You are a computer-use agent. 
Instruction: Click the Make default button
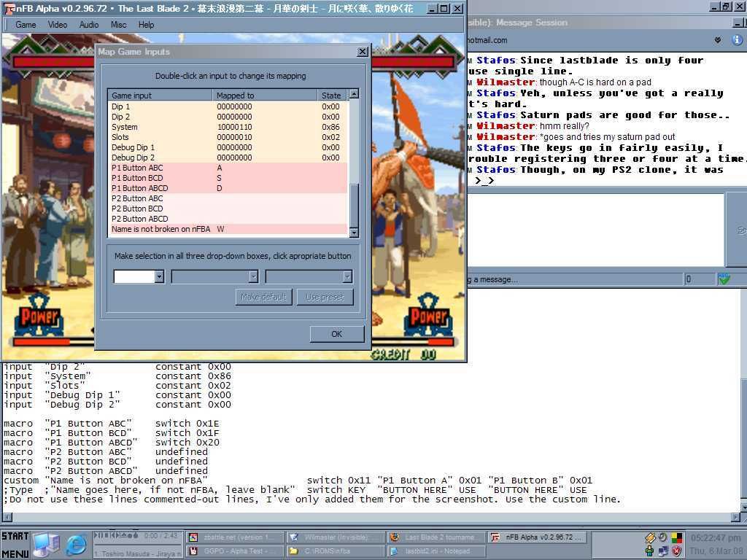(263, 297)
